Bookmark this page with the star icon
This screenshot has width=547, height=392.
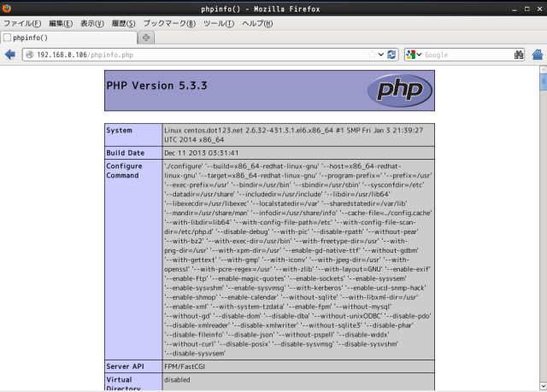coord(372,55)
